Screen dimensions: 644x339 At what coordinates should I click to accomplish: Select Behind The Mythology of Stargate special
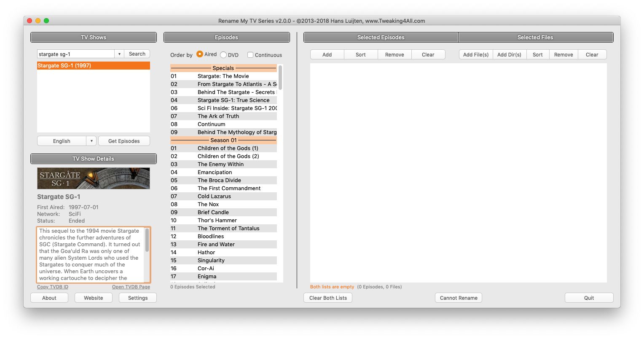[223, 132]
